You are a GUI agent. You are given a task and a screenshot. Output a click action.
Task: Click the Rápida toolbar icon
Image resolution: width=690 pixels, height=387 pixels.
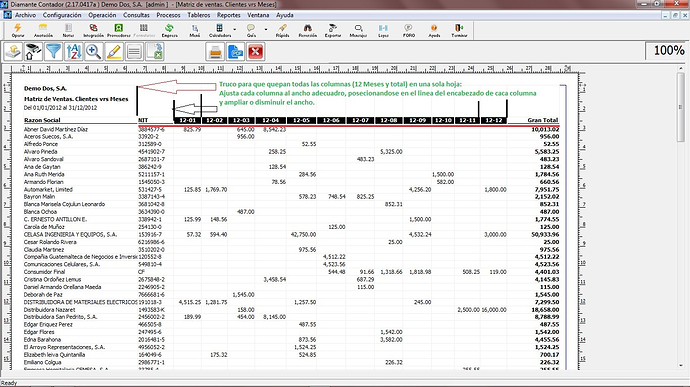coord(283,30)
